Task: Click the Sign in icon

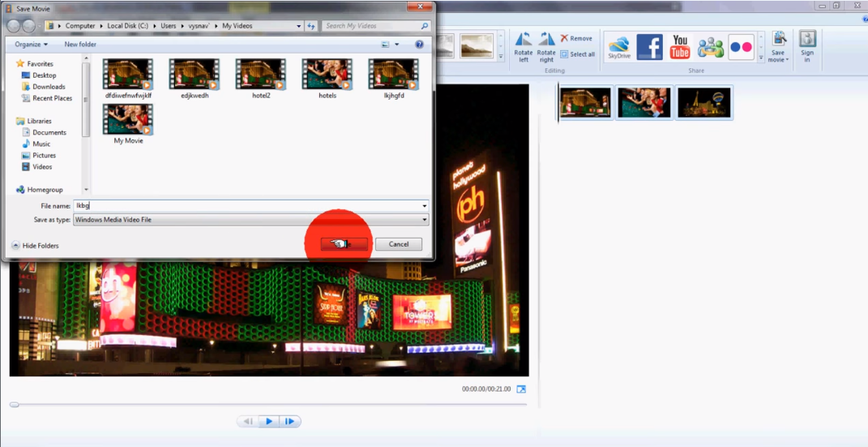Action: pos(807,47)
